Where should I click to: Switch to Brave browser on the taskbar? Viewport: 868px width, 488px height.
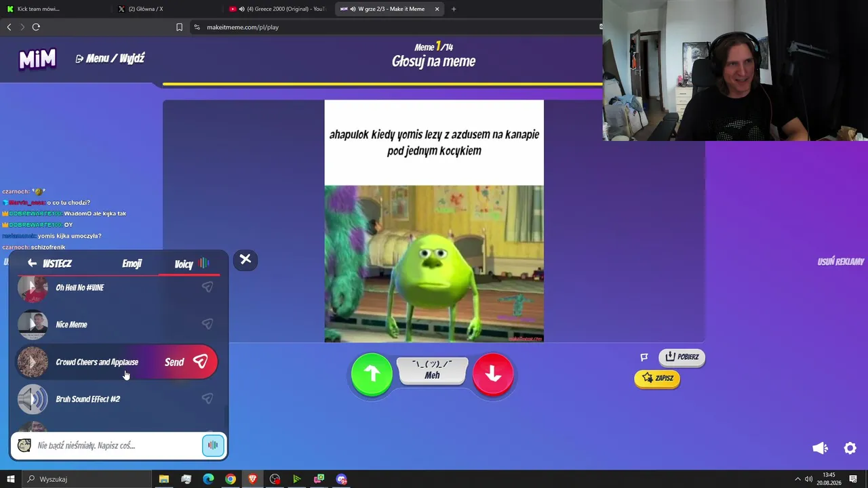point(253,479)
